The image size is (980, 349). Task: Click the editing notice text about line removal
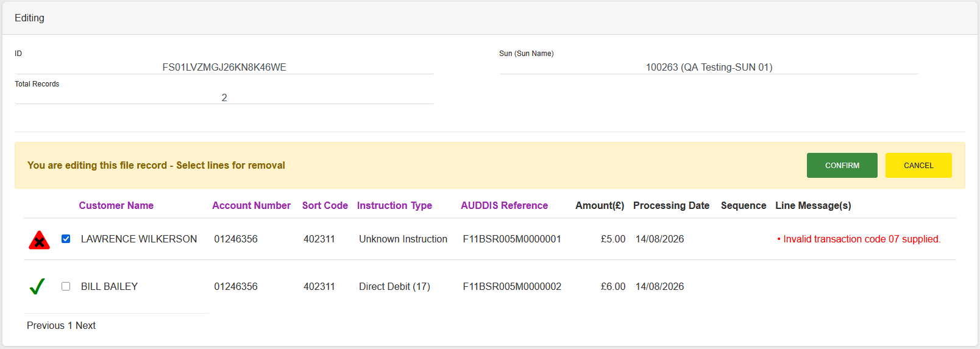pyautogui.click(x=156, y=166)
